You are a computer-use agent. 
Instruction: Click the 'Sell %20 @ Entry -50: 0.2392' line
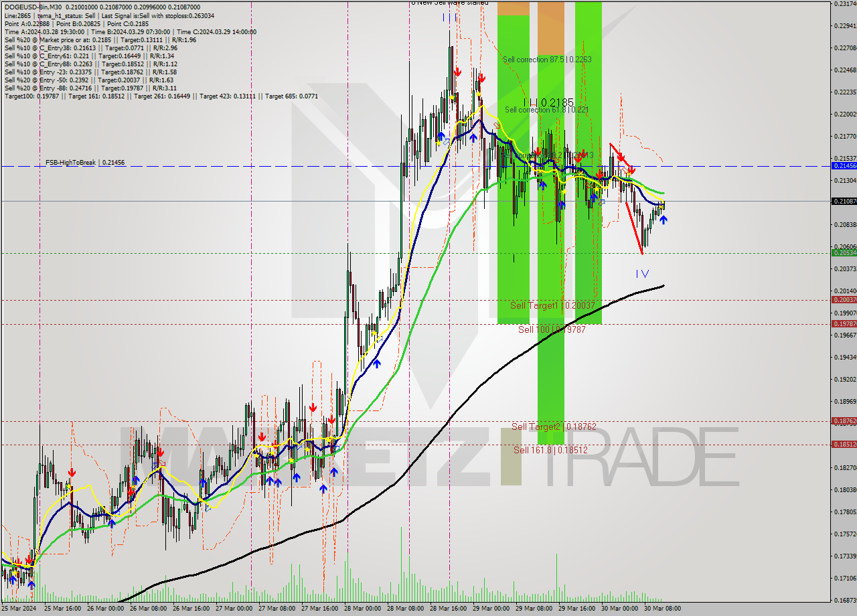(x=88, y=80)
